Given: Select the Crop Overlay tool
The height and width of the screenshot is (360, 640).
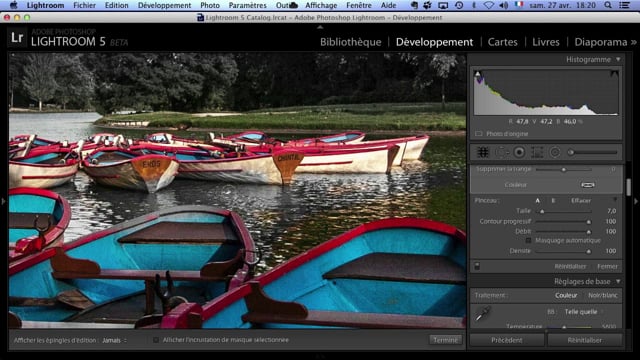Looking at the screenshot, I should click(x=483, y=152).
